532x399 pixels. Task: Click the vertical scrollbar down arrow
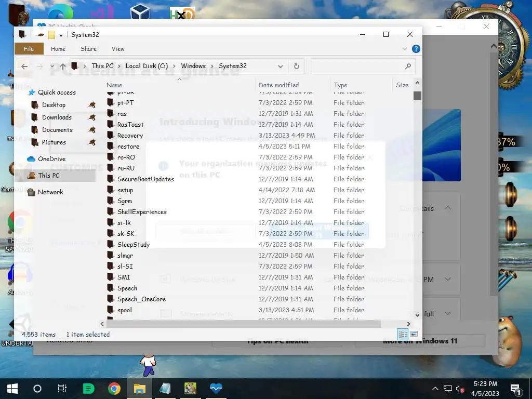coord(417,314)
